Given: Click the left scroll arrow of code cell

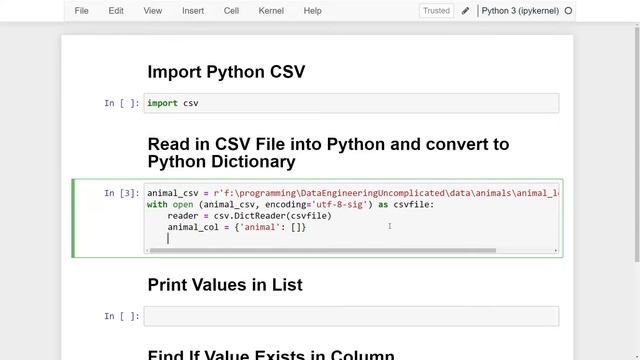Looking at the screenshot, I should [x=147, y=251].
